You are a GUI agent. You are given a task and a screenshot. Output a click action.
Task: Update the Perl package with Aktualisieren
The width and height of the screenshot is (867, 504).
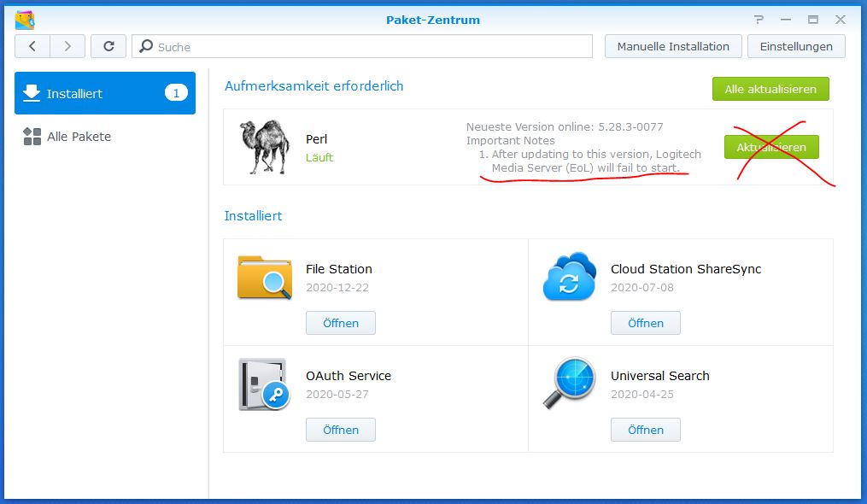click(x=771, y=147)
